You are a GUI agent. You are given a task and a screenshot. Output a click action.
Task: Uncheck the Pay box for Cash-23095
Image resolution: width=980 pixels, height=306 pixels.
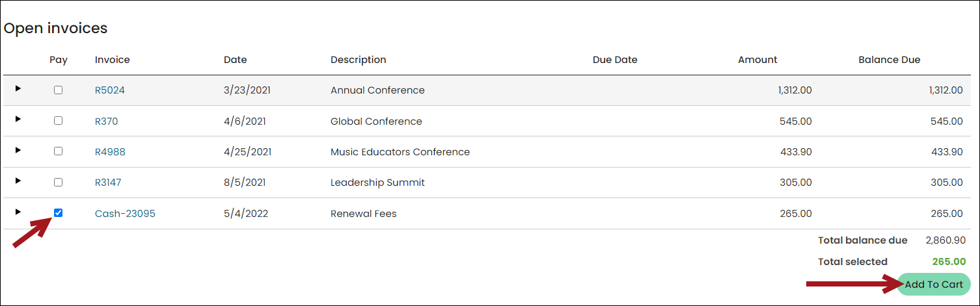(x=59, y=213)
